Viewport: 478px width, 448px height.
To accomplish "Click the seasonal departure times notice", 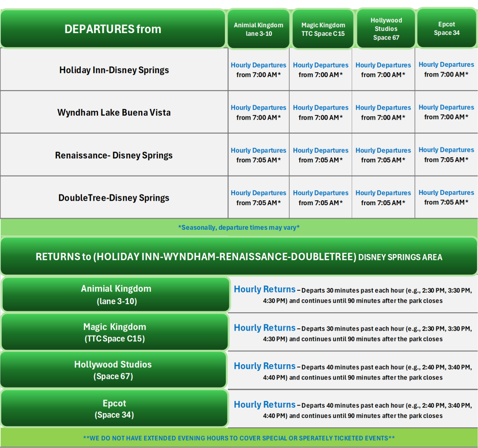I will pyautogui.click(x=239, y=228).
